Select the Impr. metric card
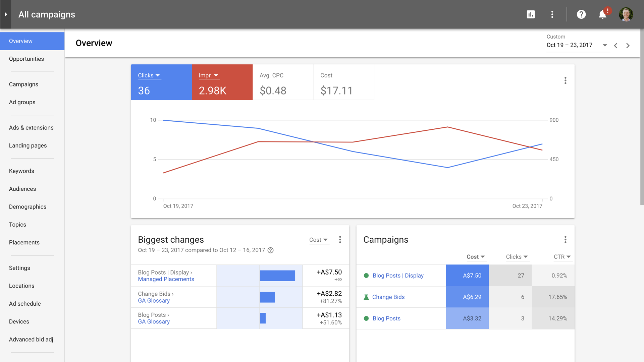Image resolution: width=644 pixels, height=362 pixels. [x=222, y=82]
